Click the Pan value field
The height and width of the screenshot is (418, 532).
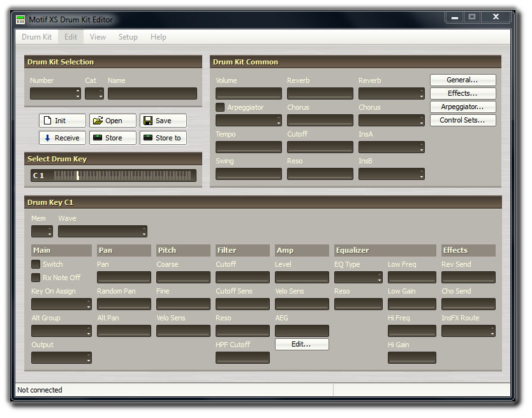coord(124,277)
